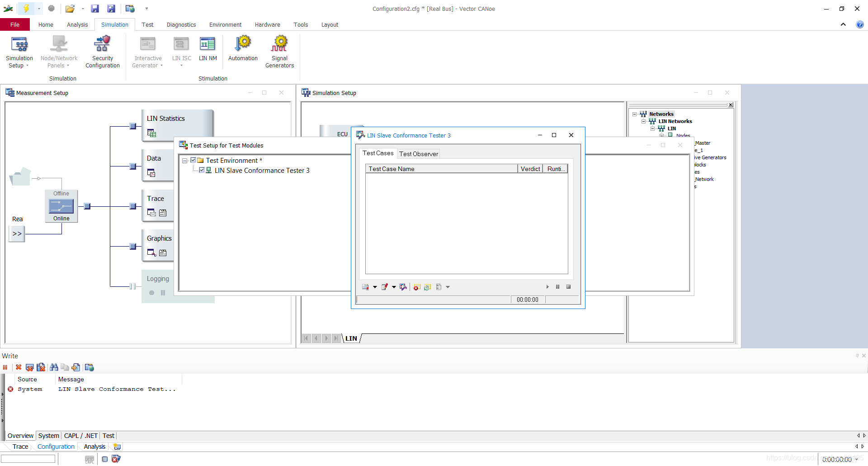
Task: Click the LIN NM ribbon icon
Action: (x=208, y=49)
